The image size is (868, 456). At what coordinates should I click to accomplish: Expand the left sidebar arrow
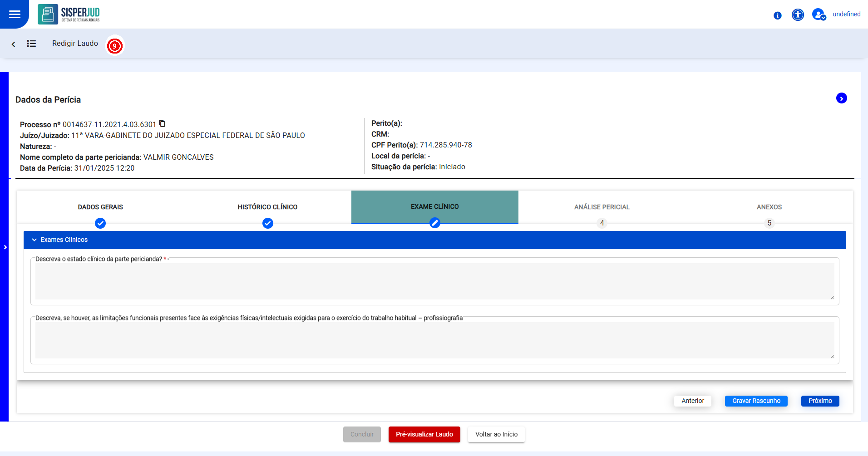(x=5, y=247)
